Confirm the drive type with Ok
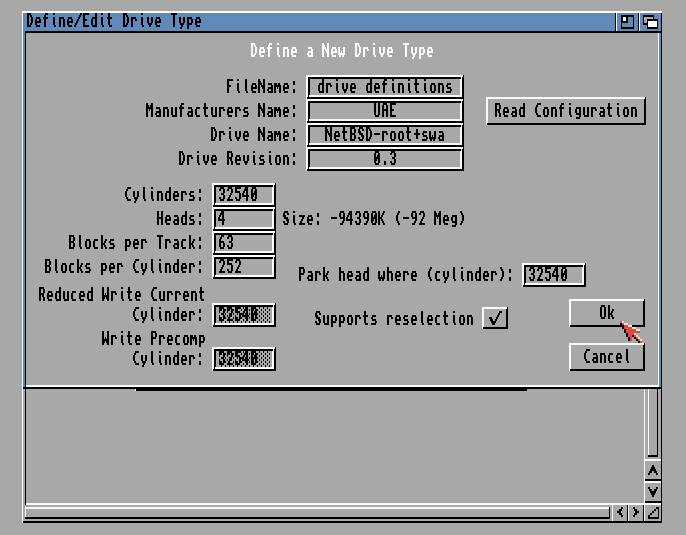This screenshot has width=686, height=535. [606, 313]
